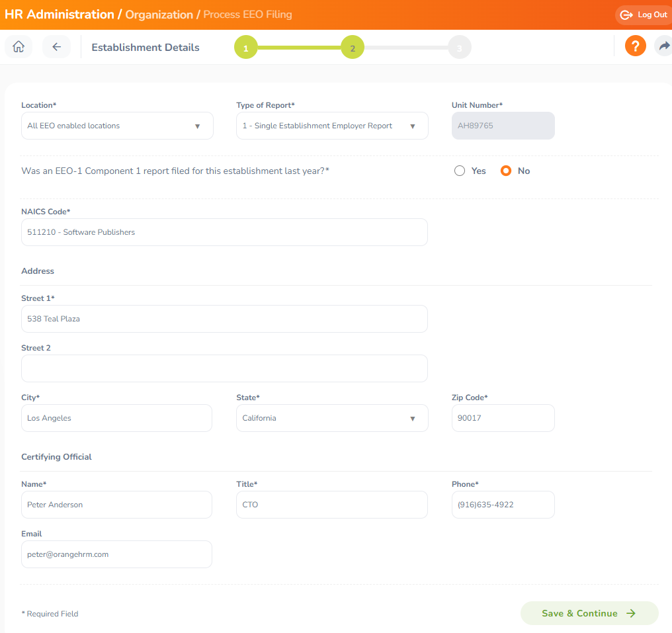Focus the Street 1 input field

tap(224, 319)
